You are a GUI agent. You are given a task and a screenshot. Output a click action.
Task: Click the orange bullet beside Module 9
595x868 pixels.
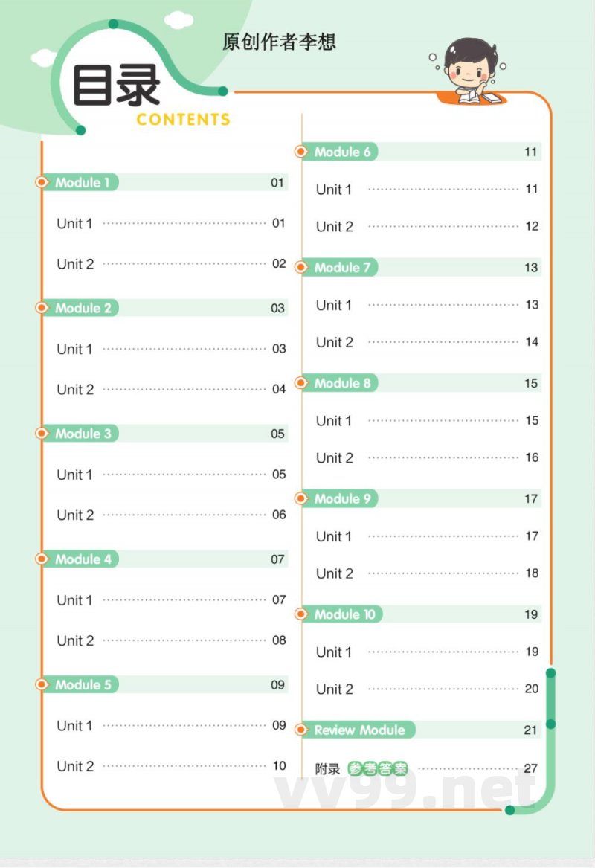coord(301,498)
